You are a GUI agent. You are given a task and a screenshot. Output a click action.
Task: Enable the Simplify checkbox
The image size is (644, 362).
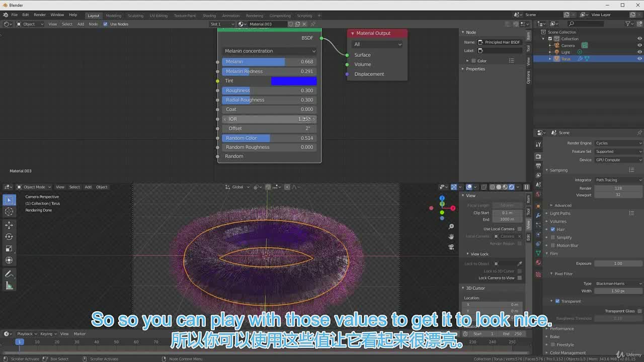coord(553,237)
